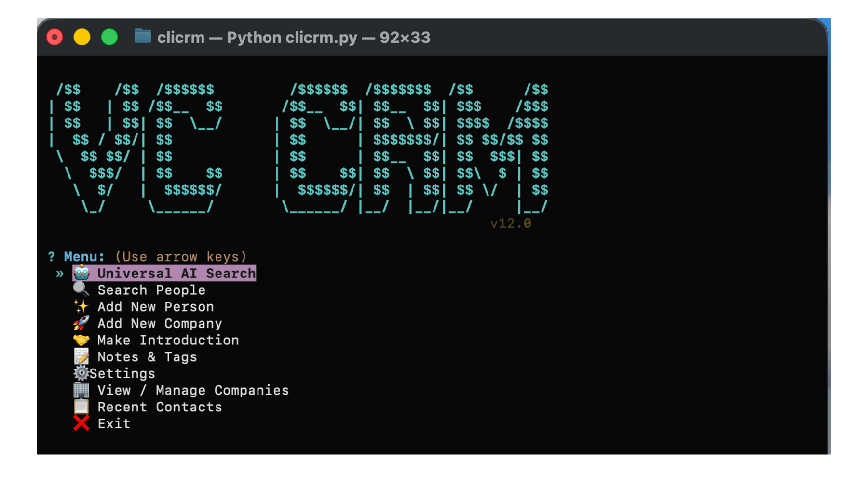The image size is (868, 488).
Task: Click the robot icon beside Universal AI Search
Action: point(81,273)
